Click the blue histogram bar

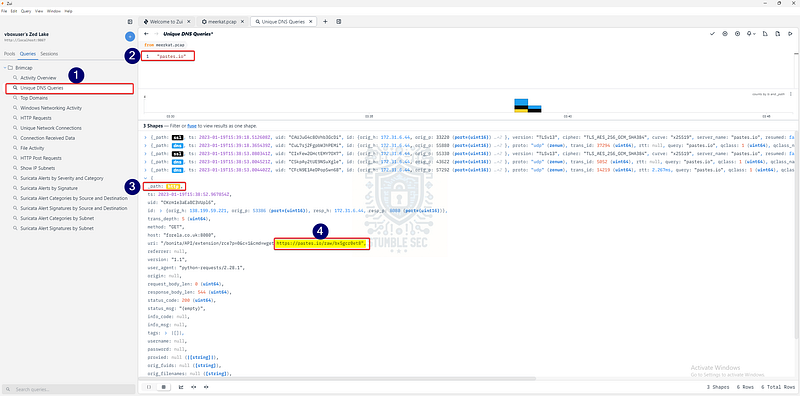coord(520,102)
